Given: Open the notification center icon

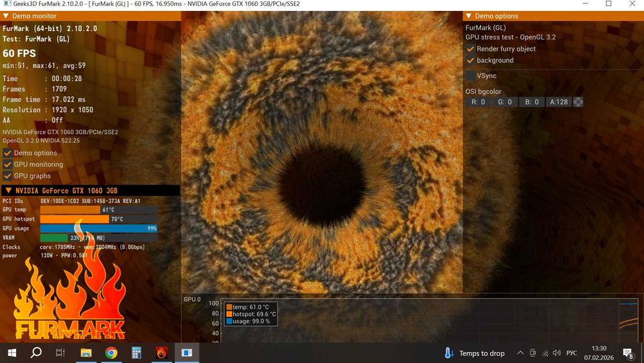Looking at the screenshot, I should pyautogui.click(x=627, y=353).
